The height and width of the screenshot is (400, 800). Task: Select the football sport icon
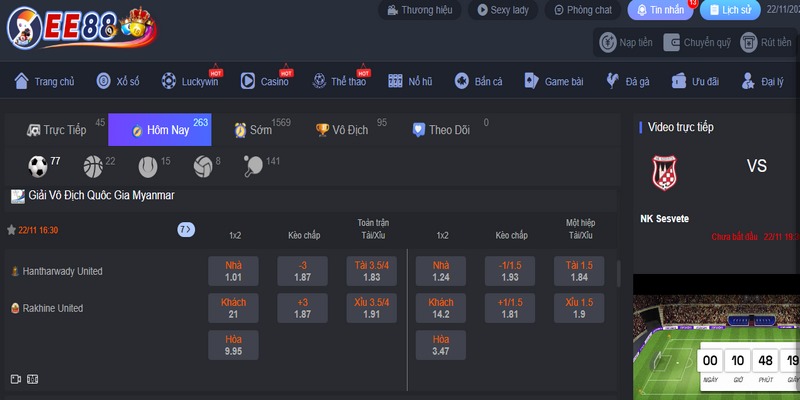[x=39, y=166]
